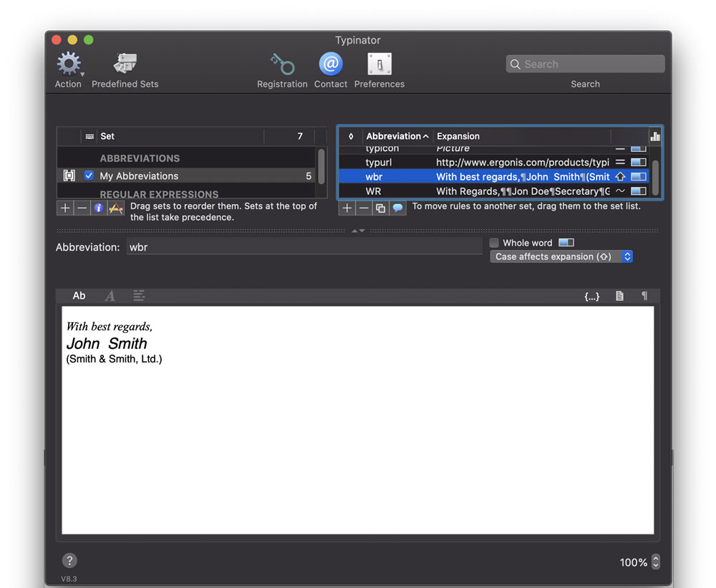Delete the selected abbreviation rule
The height and width of the screenshot is (588, 716).
tap(364, 208)
